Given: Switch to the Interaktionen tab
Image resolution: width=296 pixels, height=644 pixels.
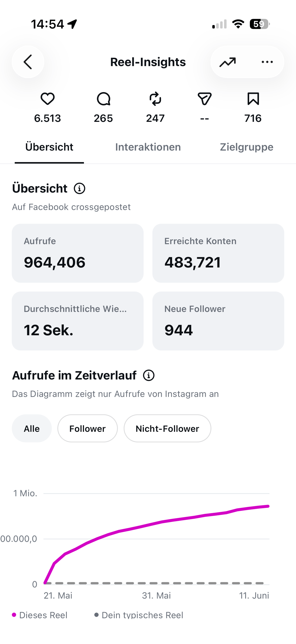Looking at the screenshot, I should [x=148, y=147].
